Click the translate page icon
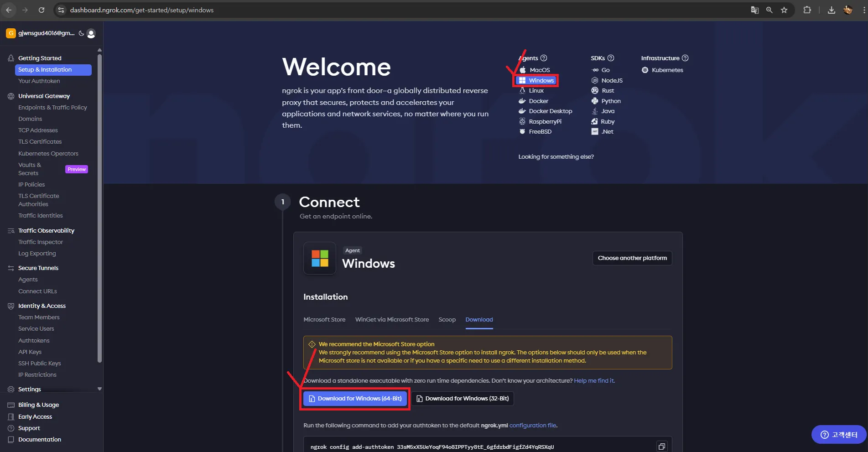The width and height of the screenshot is (868, 452). pos(755,10)
